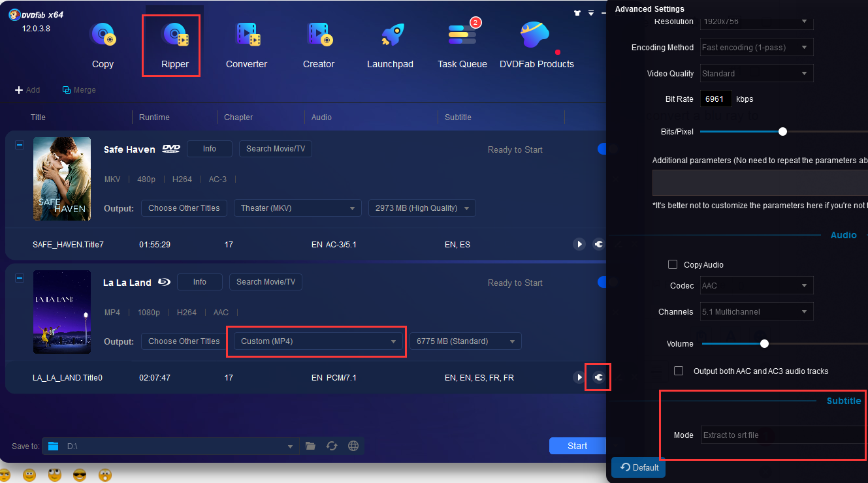
Task: Click the Subtitle column header
Action: click(458, 117)
